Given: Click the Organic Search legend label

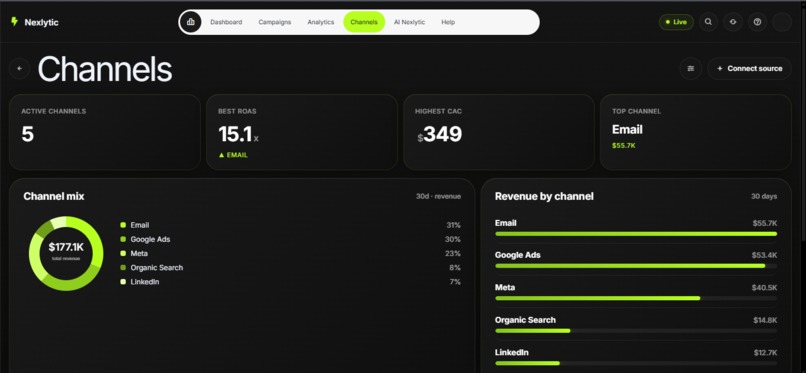Looking at the screenshot, I should tap(157, 268).
